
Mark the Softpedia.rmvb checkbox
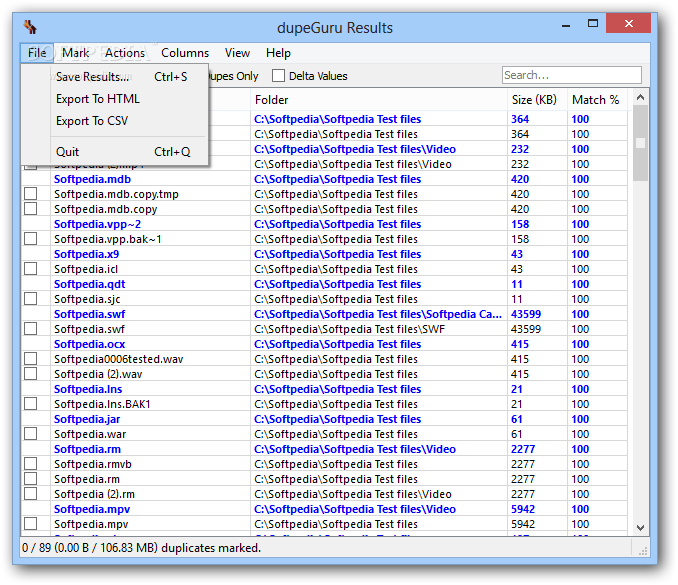(30, 464)
